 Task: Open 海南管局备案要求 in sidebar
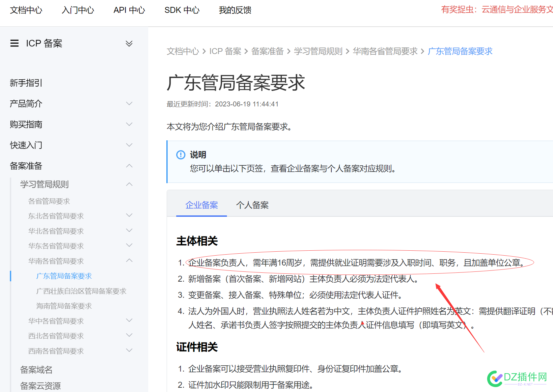pyautogui.click(x=64, y=306)
